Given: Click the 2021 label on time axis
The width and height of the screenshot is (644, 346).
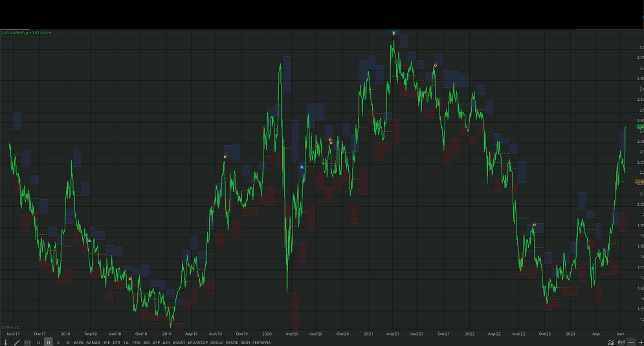Looking at the screenshot, I should pos(368,334).
